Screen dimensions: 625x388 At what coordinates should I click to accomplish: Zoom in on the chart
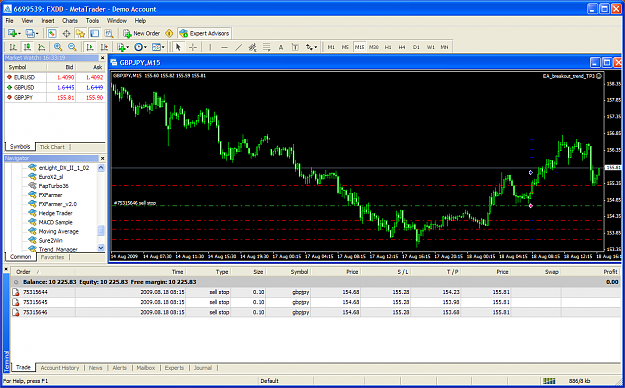[58, 47]
